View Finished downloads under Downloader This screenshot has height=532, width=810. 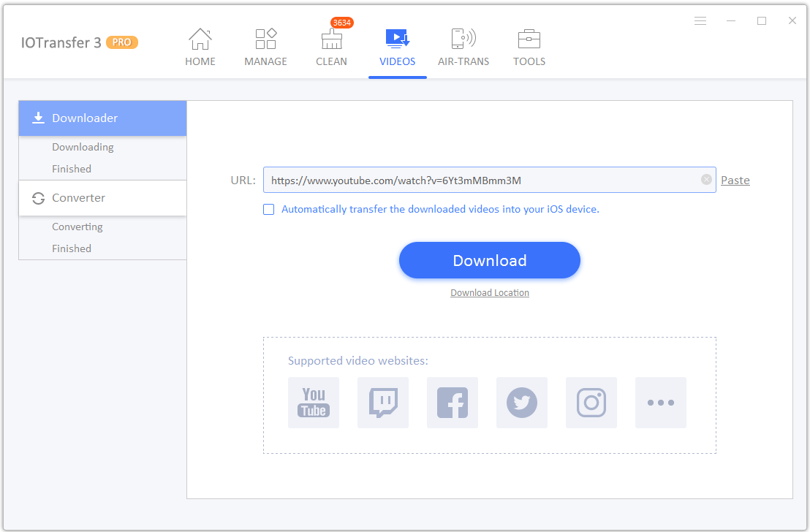click(71, 168)
